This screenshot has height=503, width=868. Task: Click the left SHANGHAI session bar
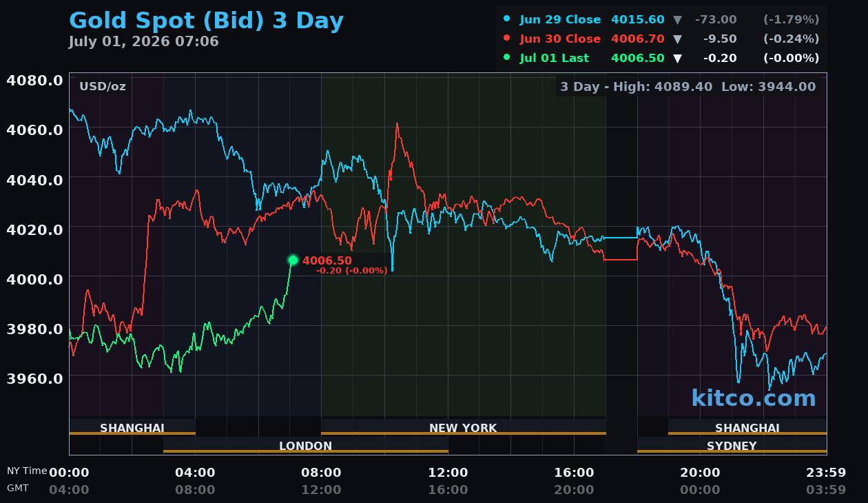132,427
